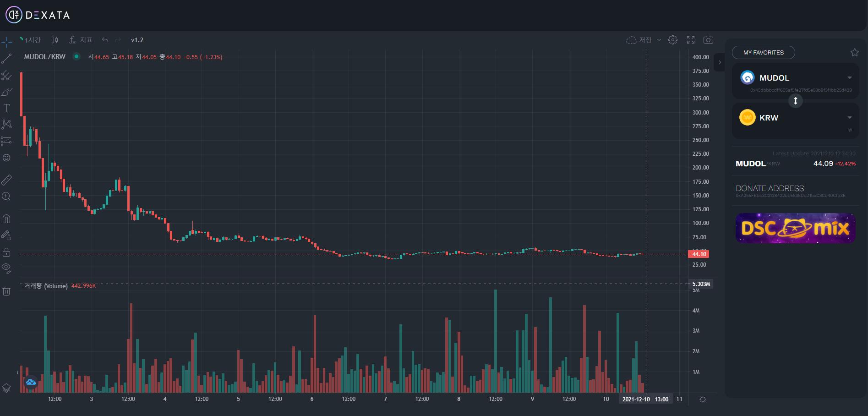Click the MUDOL contract address text
868x416 pixels.
click(x=801, y=90)
